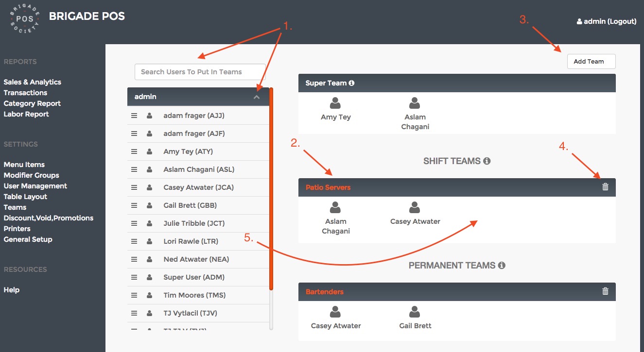Click the drag handle for Tim Moores (TMS)
The height and width of the screenshot is (352, 644).
(134, 295)
